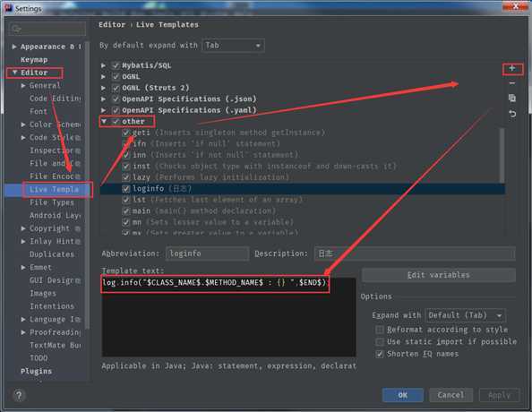
Task: Select the geti template row
Action: click(302, 133)
